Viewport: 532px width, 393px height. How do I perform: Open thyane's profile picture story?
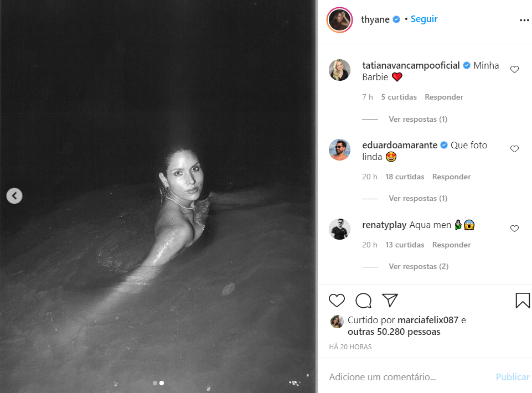(339, 20)
